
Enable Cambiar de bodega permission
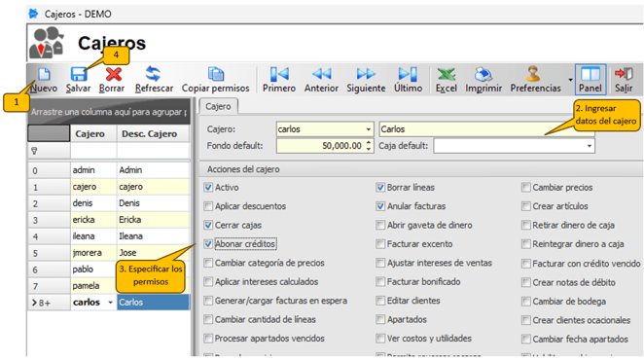point(526,302)
